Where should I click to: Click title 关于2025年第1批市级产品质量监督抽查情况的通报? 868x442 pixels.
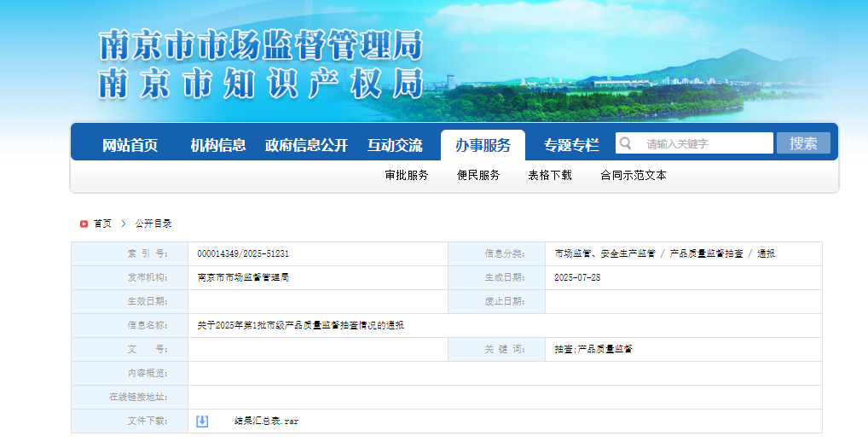301,325
